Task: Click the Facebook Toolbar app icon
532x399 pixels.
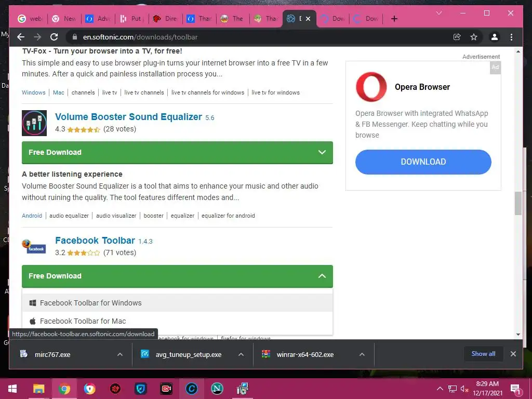Action: pyautogui.click(x=34, y=246)
